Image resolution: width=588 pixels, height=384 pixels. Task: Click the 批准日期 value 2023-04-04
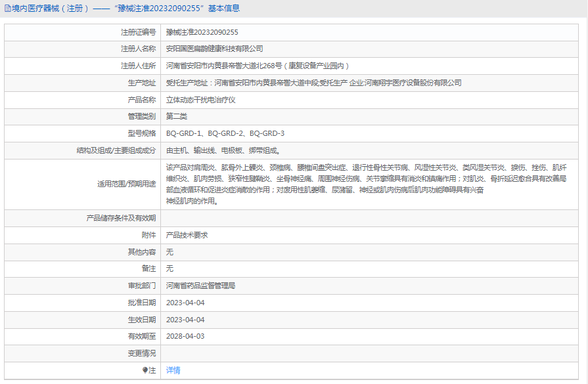coord(185,303)
